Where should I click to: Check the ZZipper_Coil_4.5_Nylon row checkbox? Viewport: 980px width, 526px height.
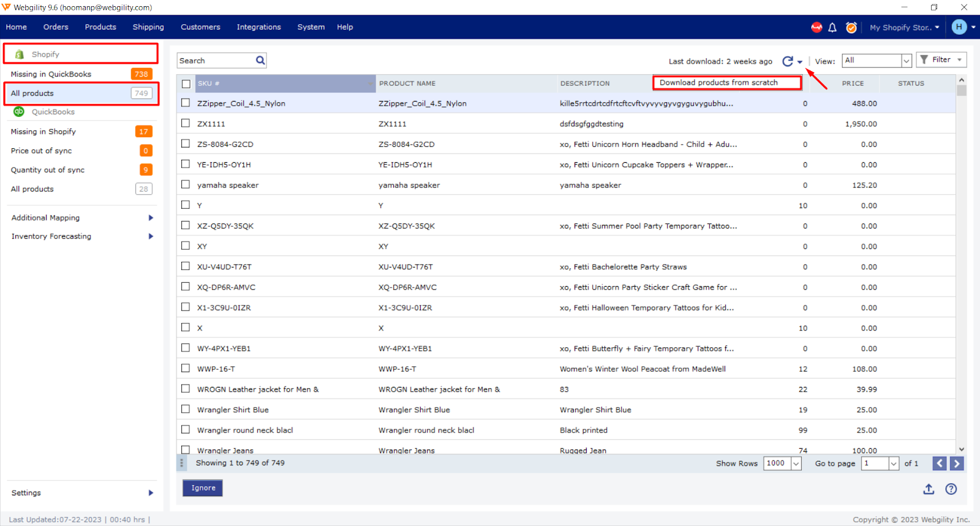[186, 103]
